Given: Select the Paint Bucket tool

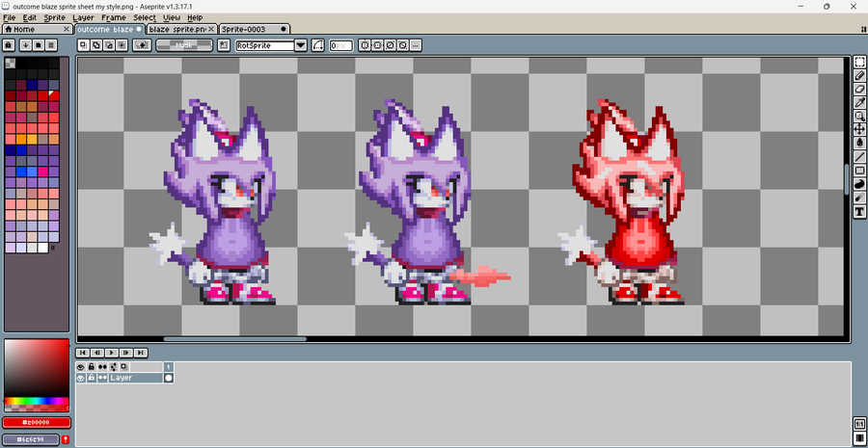Looking at the screenshot, I should [859, 143].
